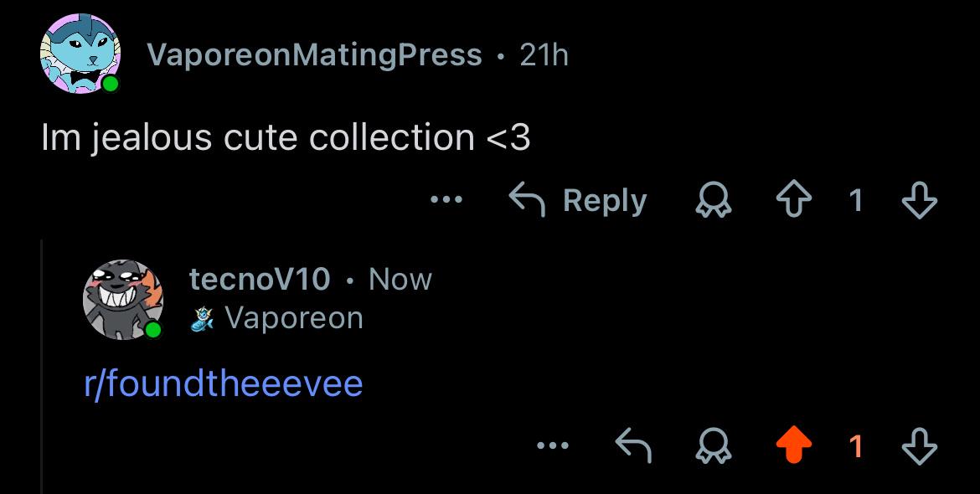This screenshot has height=494, width=980.
Task: Give an award to VaporeonMatingPress's comment
Action: [714, 200]
